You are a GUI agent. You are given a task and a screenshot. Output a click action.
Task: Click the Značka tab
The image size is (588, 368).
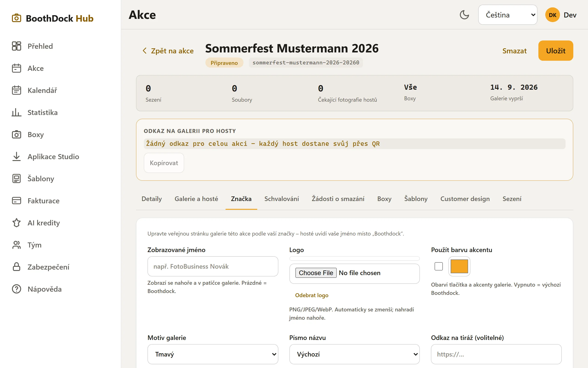coord(241,199)
